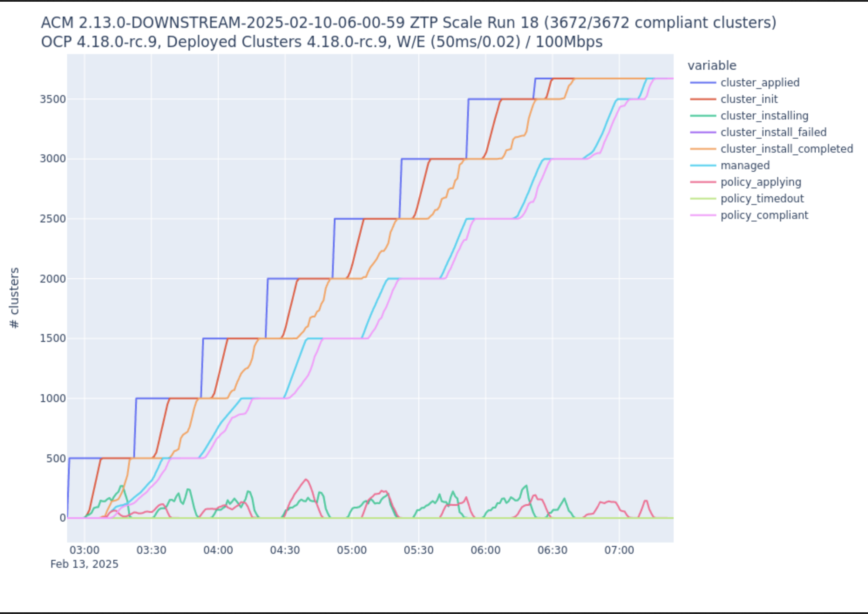Image resolution: width=868 pixels, height=614 pixels.
Task: Click pink policy_compliant legend line swatch
Action: (x=703, y=215)
